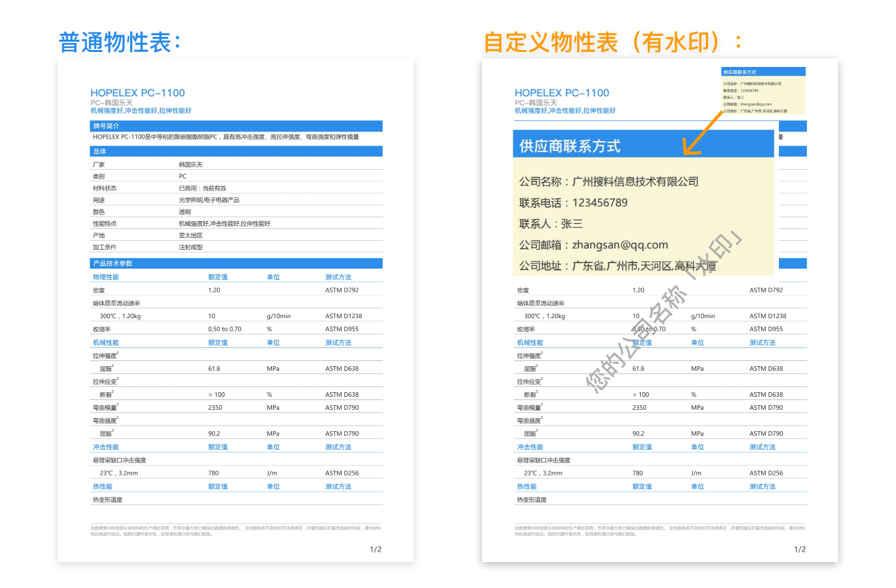
Task: Click the diagonal 您的公司名称 watermark text
Action: click(636, 338)
